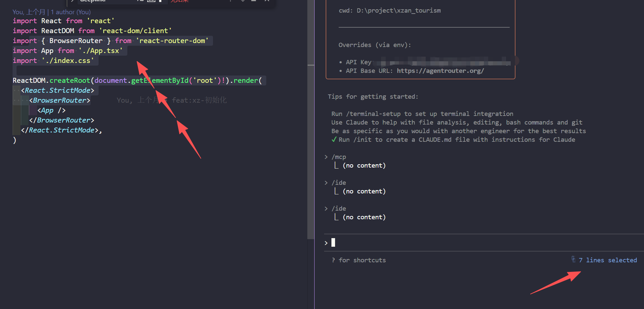Click the inline blame 'feat:xz-初始化' annotation
The image size is (644, 309).
pyautogui.click(x=199, y=100)
